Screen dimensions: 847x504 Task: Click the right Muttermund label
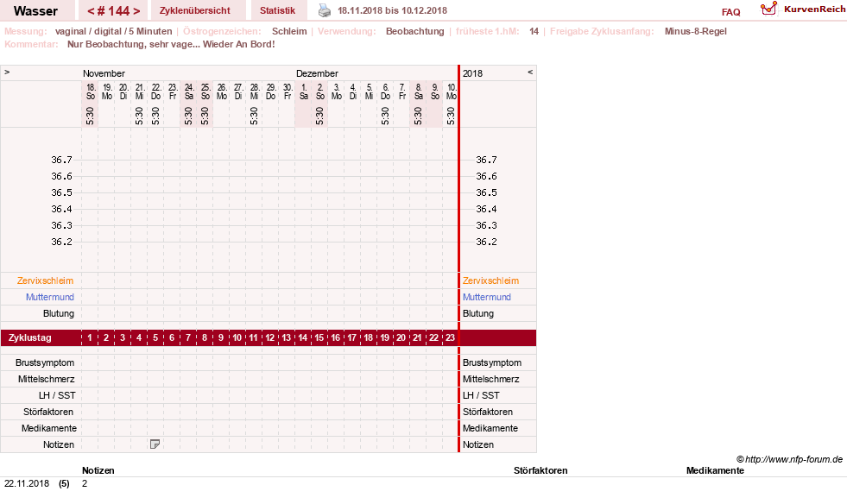[487, 297]
